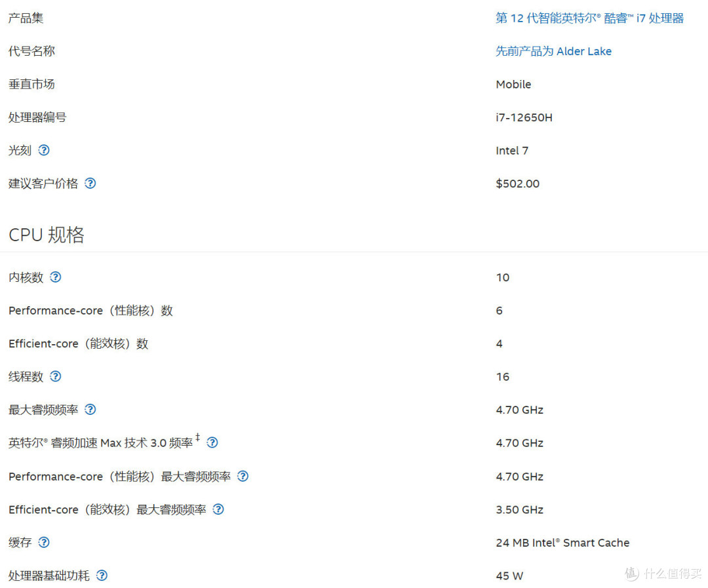Click the help icon next to 线程数
Viewport: 708px width, 588px height.
tap(56, 376)
